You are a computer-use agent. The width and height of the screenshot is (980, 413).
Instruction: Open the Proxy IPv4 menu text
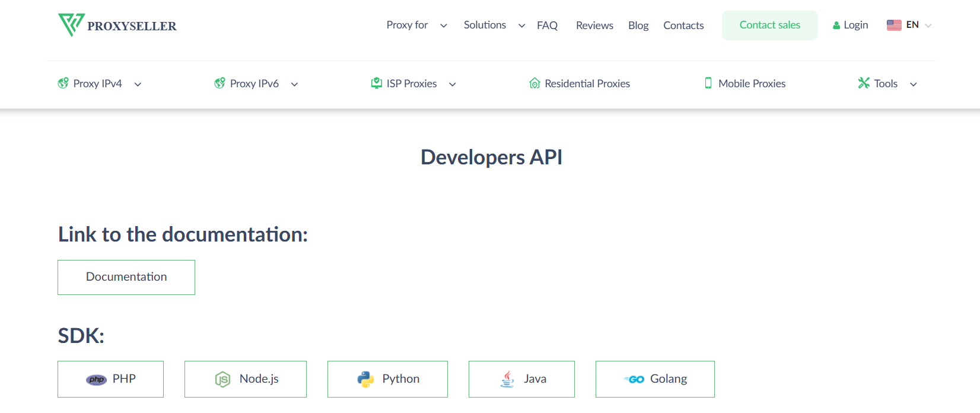click(x=98, y=84)
